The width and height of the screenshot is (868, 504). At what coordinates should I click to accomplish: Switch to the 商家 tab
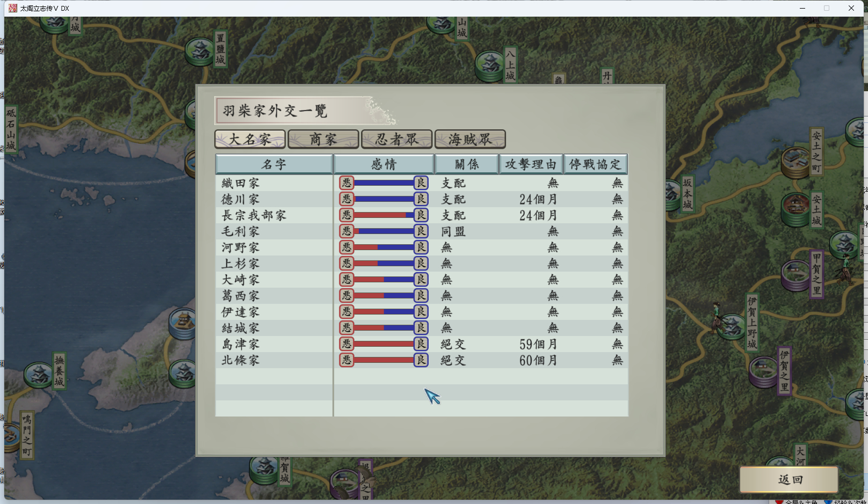pos(323,140)
